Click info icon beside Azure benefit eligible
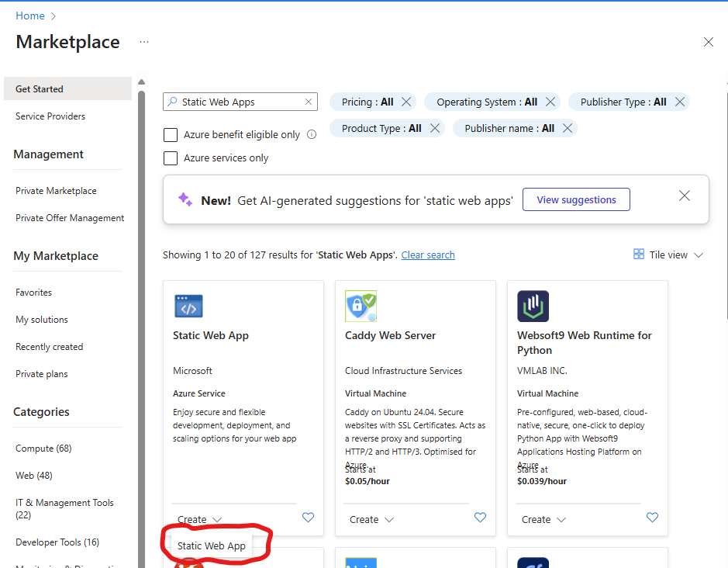 click(x=312, y=134)
